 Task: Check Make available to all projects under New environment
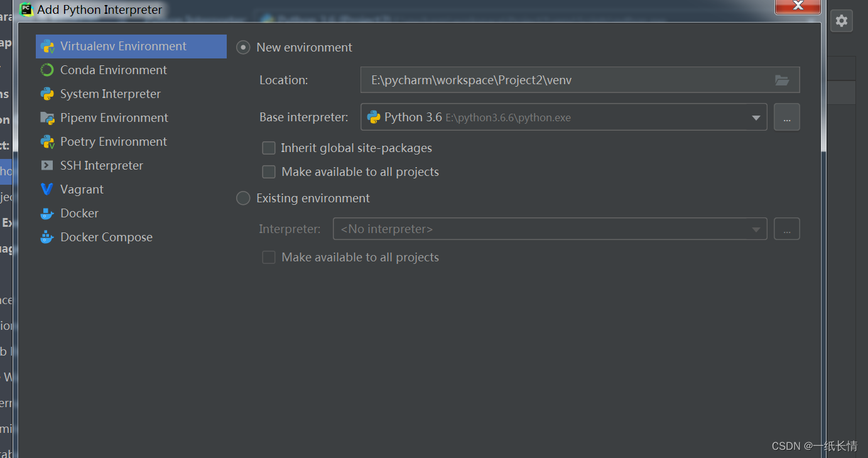(x=269, y=172)
